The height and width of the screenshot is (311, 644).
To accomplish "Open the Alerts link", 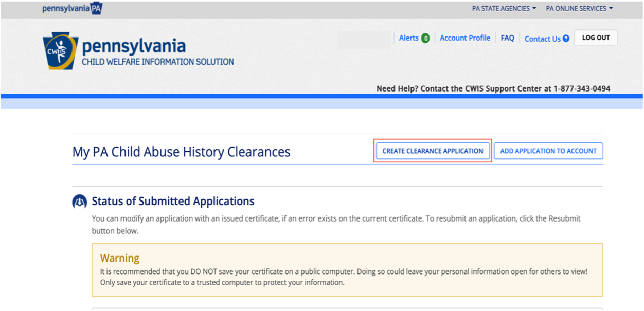I will (408, 38).
